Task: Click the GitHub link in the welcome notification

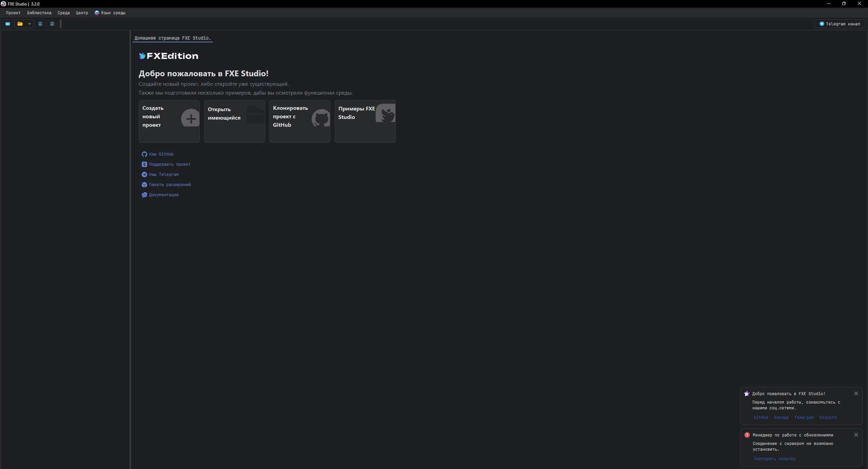Action: (x=761, y=417)
